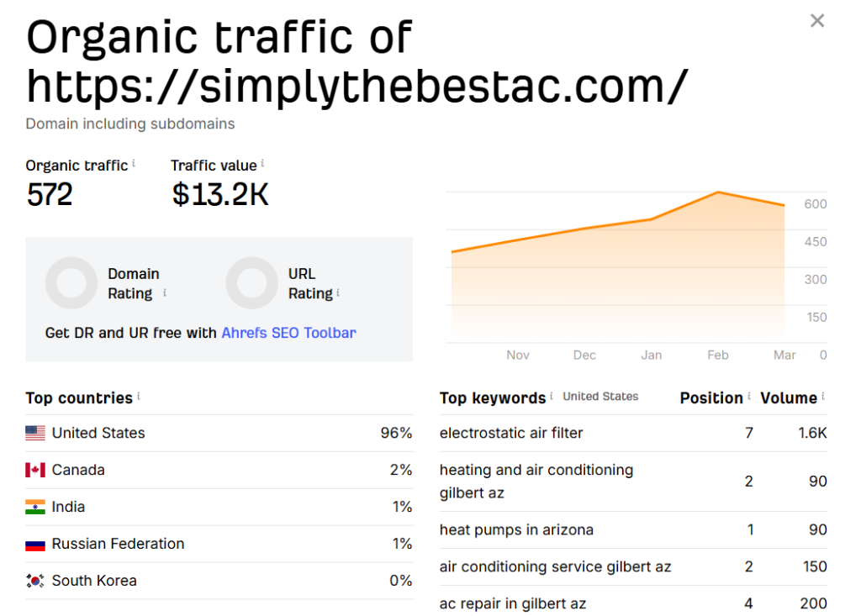Click info icon beside Volume column

tap(823, 396)
